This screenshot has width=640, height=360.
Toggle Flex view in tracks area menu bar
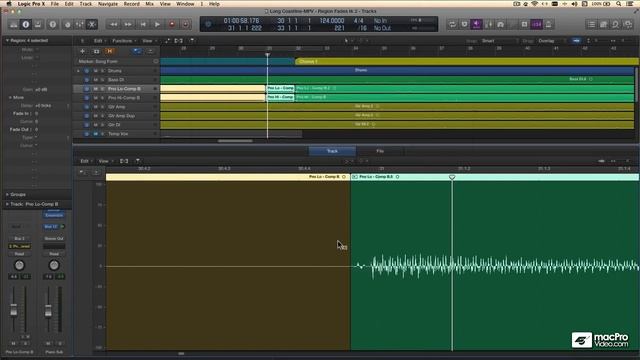179,41
